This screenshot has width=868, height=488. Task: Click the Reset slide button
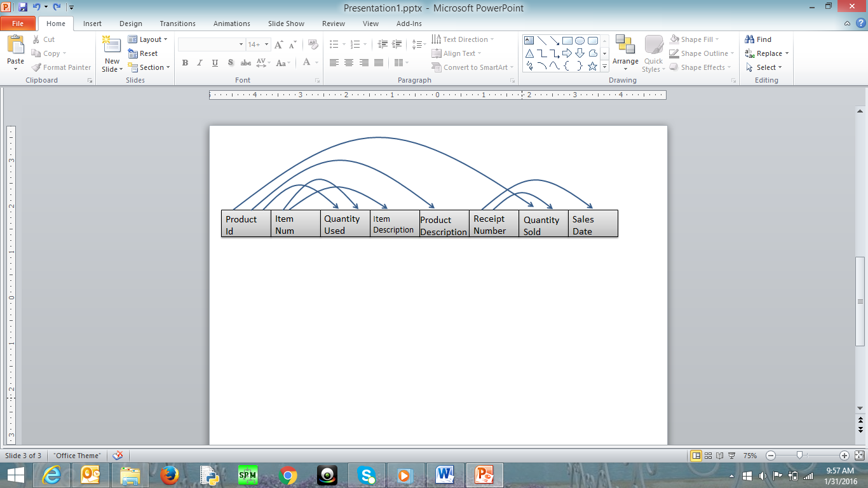coord(143,53)
